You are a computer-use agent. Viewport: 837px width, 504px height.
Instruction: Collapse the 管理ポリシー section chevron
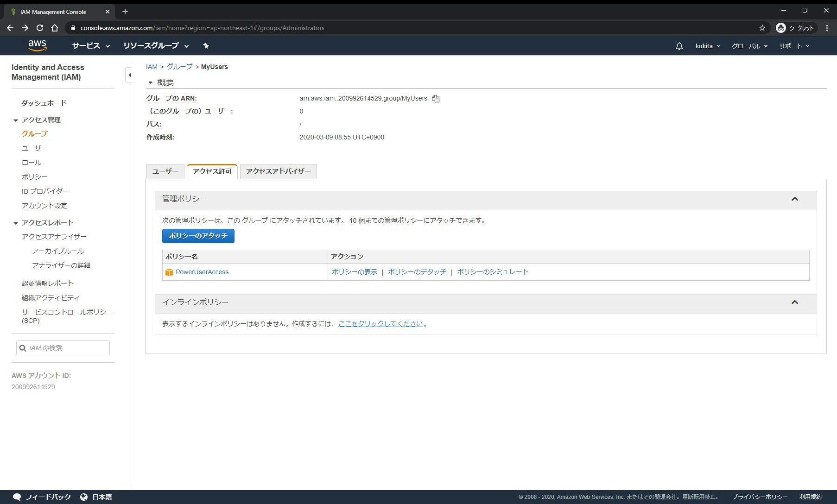coord(794,199)
